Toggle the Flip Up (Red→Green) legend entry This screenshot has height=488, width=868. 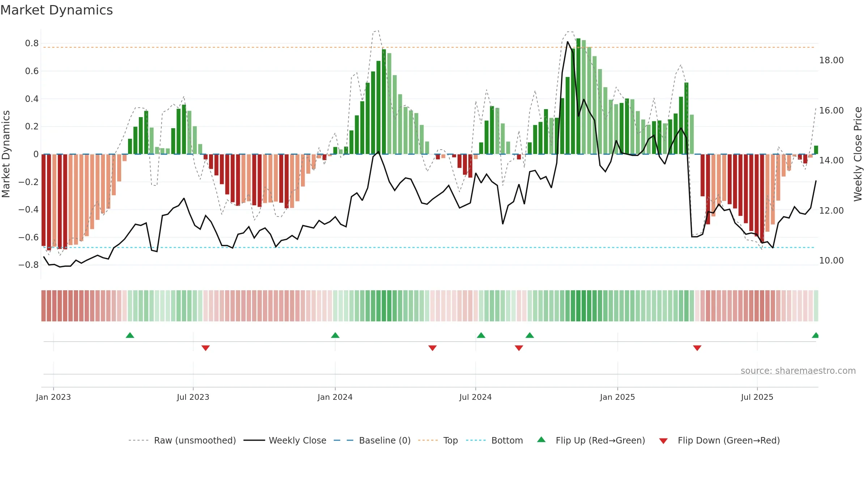tap(591, 440)
